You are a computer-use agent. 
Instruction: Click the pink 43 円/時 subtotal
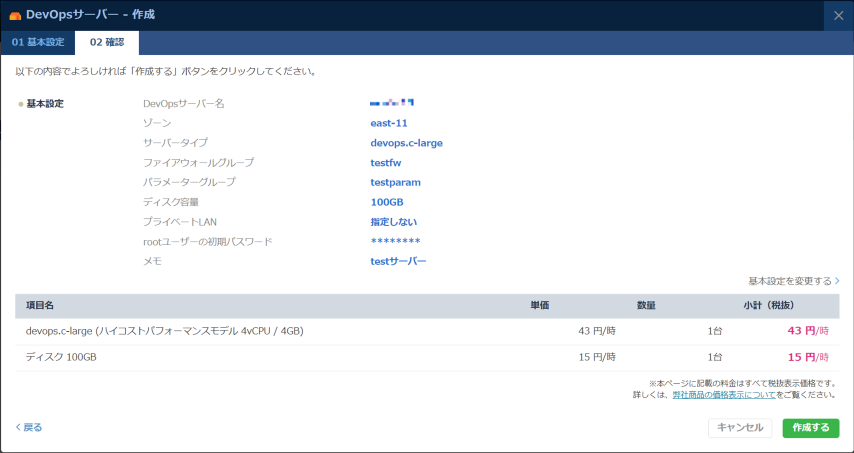808,330
